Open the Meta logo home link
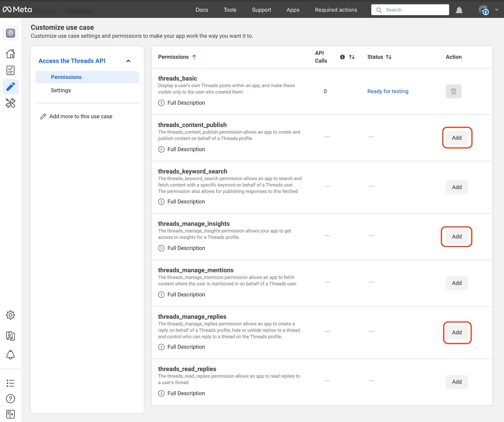The width and height of the screenshot is (504, 422). tap(17, 10)
